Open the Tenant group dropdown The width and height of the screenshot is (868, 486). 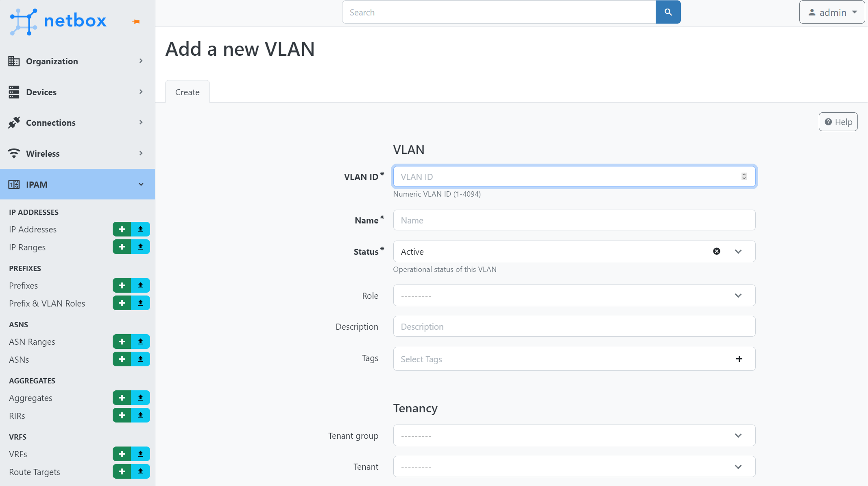738,435
